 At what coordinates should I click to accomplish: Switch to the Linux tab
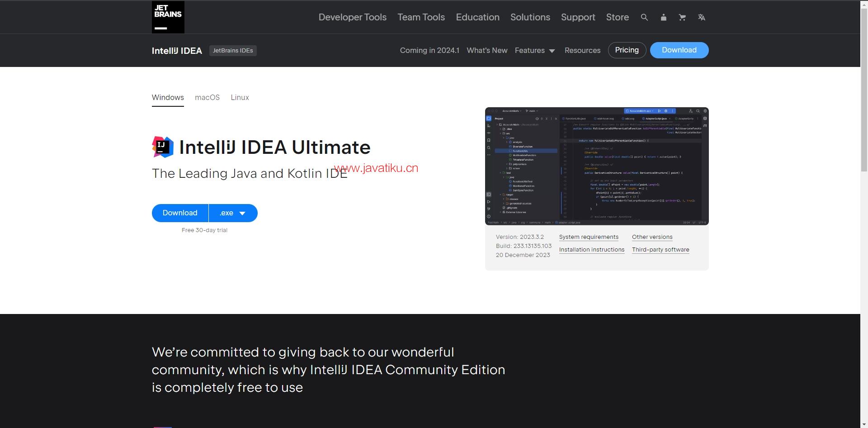tap(240, 98)
